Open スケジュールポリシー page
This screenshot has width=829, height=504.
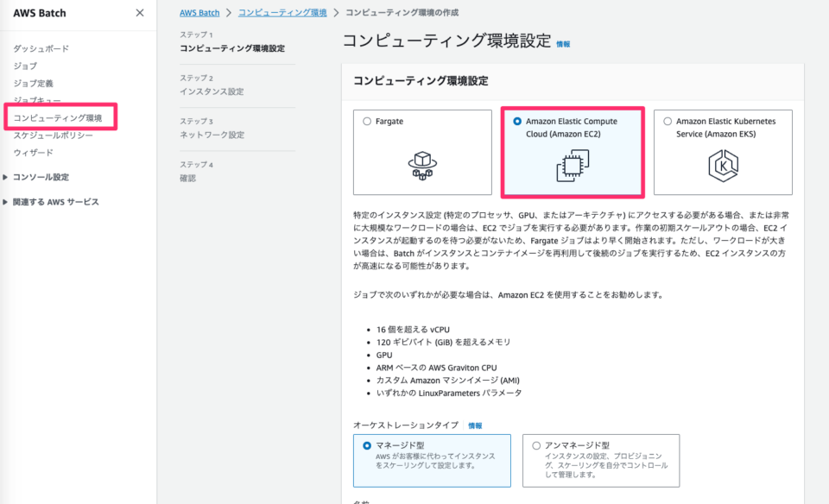click(53, 135)
